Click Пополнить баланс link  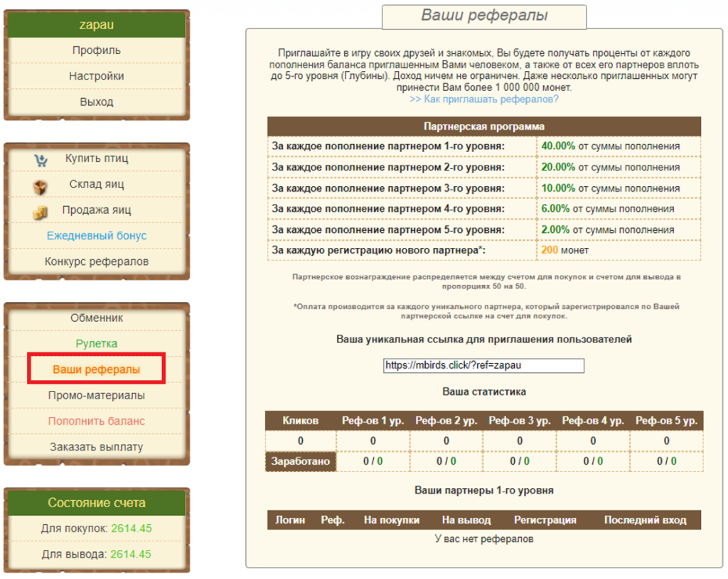[97, 421]
